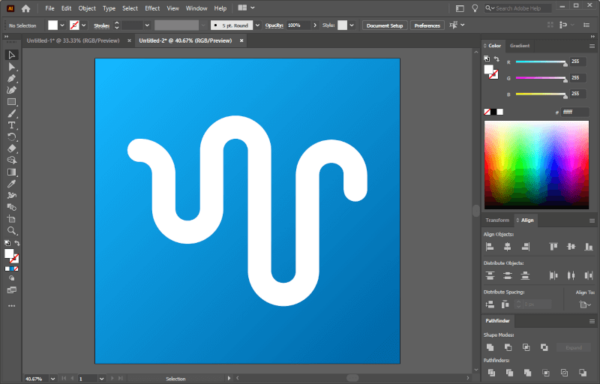Click the black swatch in Color panel
Image resolution: width=600 pixels, height=384 pixels.
494,112
